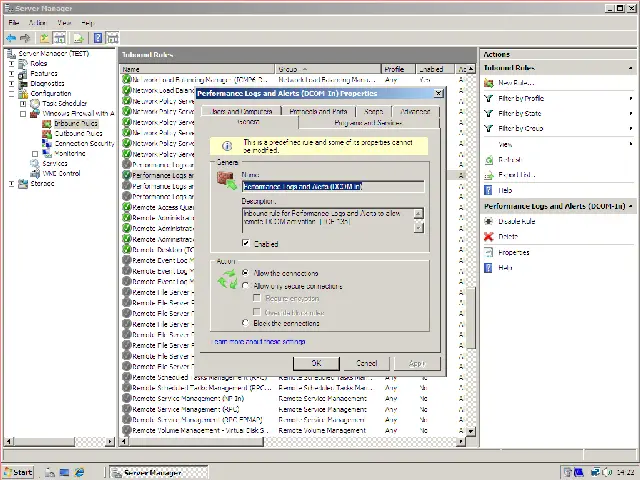Switch to Users and Computers tab

click(242, 111)
